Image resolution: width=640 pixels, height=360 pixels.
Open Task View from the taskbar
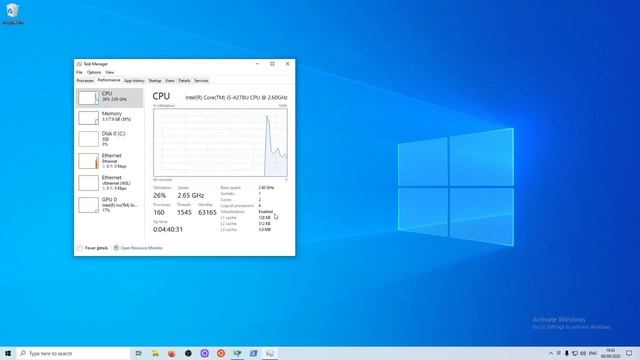(139, 353)
